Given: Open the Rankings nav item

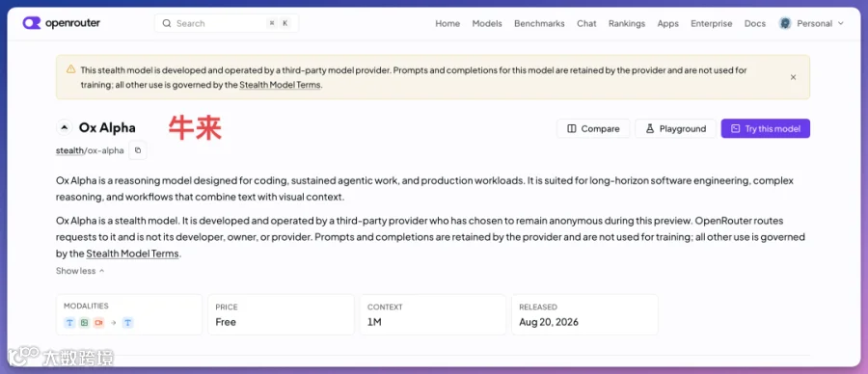Looking at the screenshot, I should click(627, 23).
